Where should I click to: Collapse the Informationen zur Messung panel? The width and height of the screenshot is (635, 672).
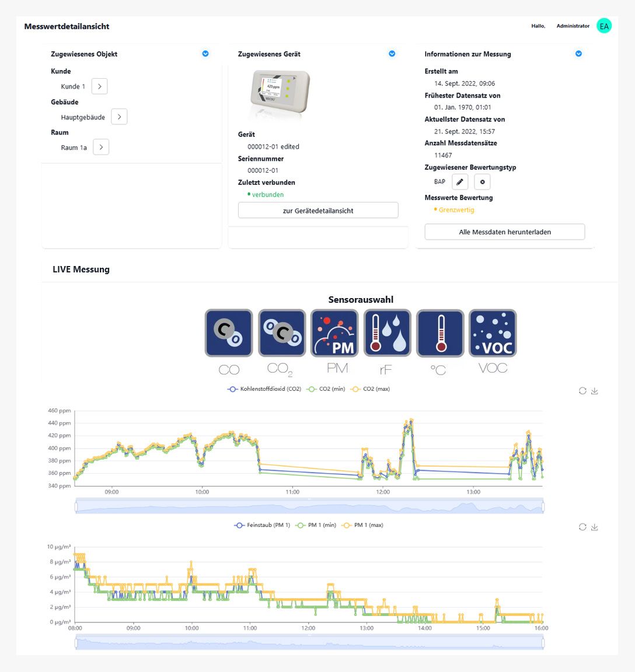click(x=578, y=54)
